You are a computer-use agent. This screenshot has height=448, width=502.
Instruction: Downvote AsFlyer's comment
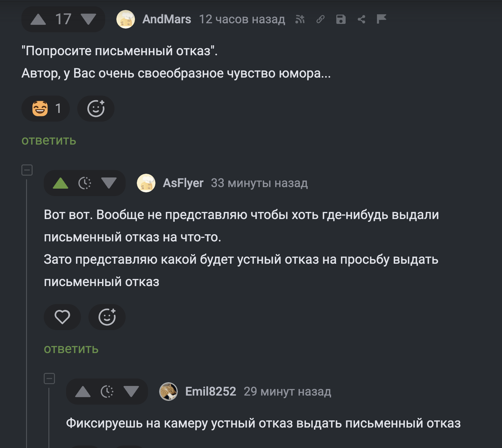(109, 183)
